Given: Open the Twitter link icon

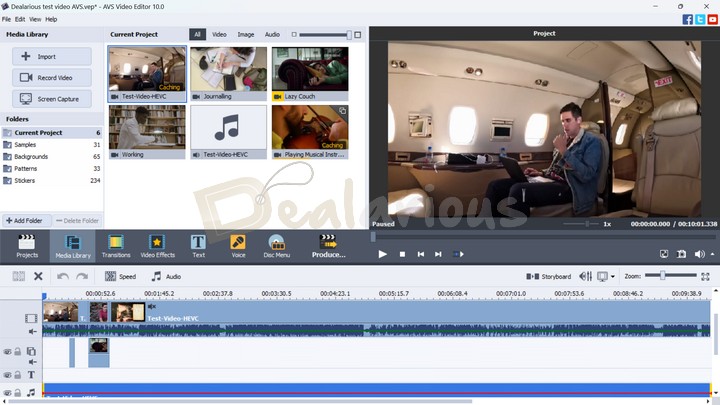Looking at the screenshot, I should (700, 19).
